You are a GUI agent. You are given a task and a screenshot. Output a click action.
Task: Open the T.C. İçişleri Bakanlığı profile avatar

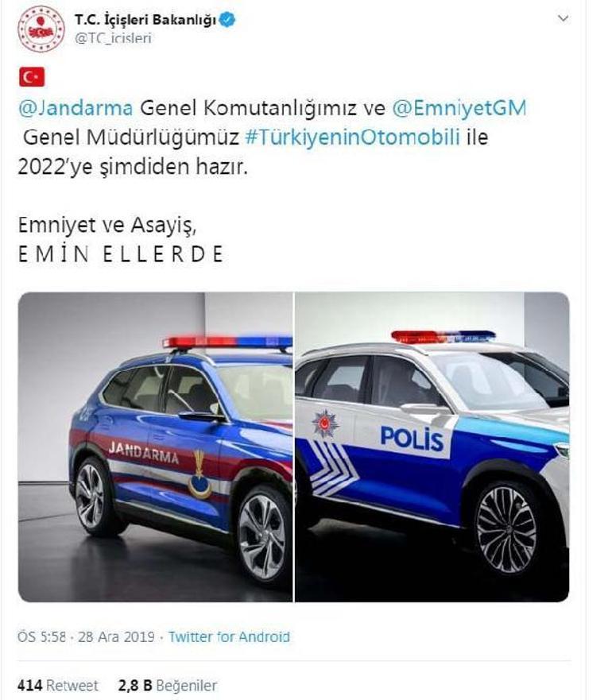41,29
